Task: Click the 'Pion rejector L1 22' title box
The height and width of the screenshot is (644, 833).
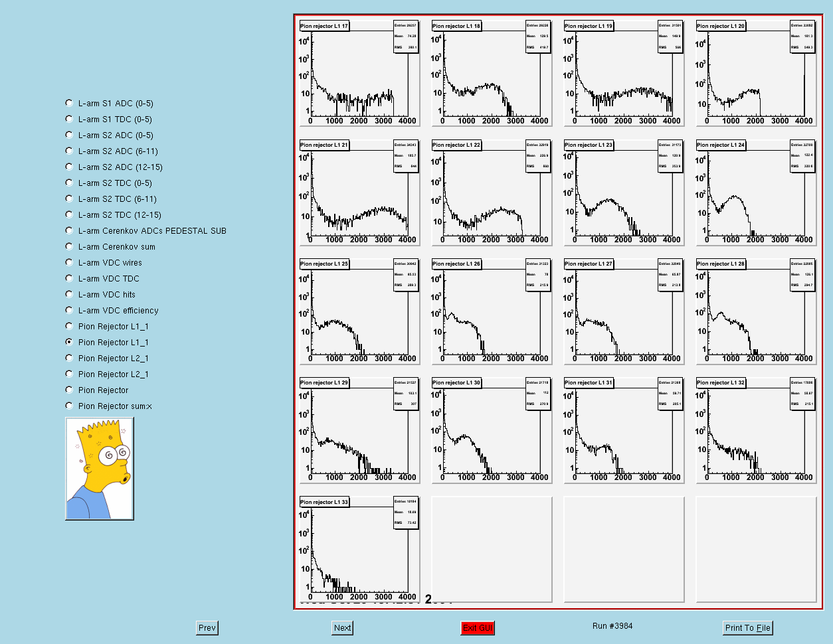Action: (x=456, y=145)
